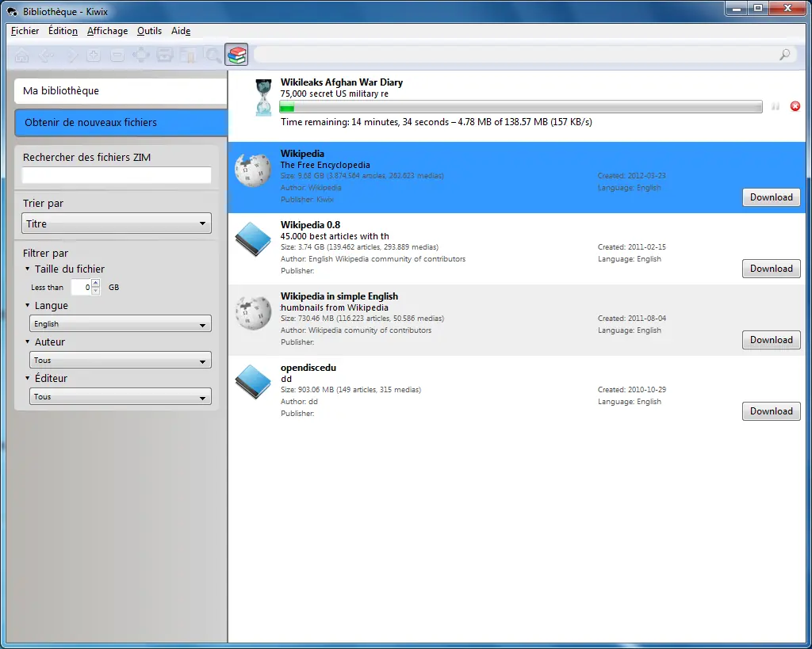This screenshot has width=812, height=649.
Task: Download the Wikipedia Free Encyclopedia file
Action: pos(771,197)
